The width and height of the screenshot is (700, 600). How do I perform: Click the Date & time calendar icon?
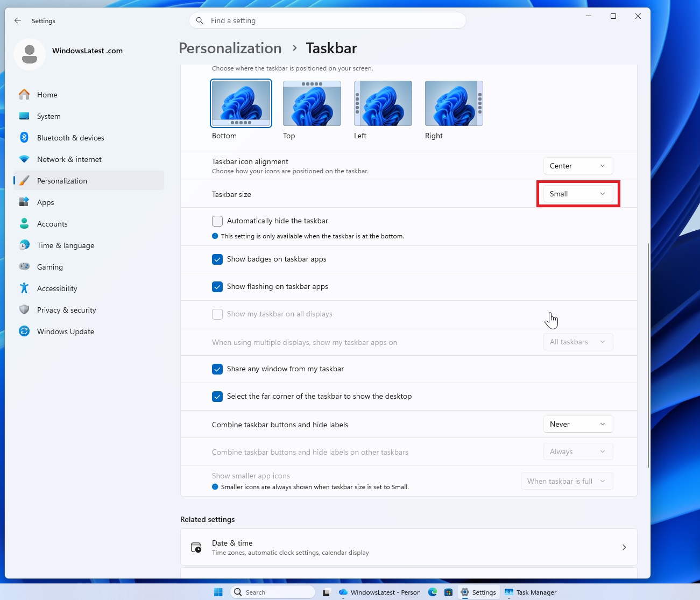(x=196, y=548)
